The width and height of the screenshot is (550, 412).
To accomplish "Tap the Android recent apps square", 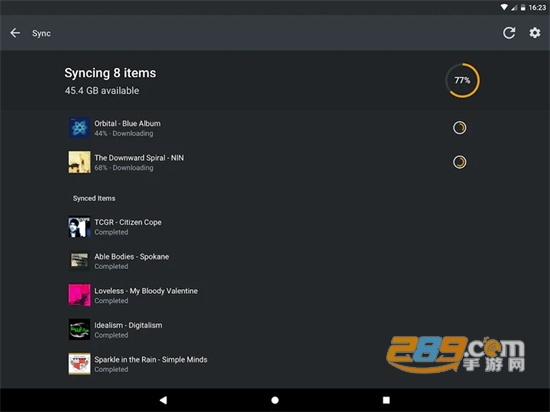I will pyautogui.click(x=386, y=400).
